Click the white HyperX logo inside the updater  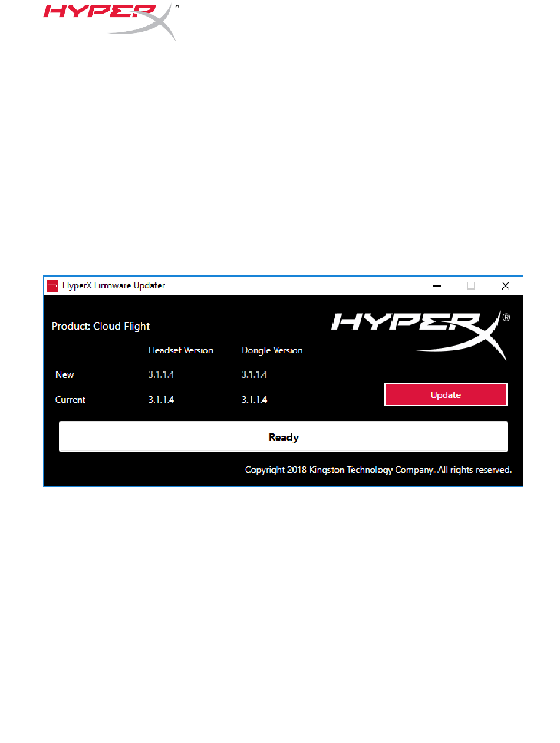(420, 336)
